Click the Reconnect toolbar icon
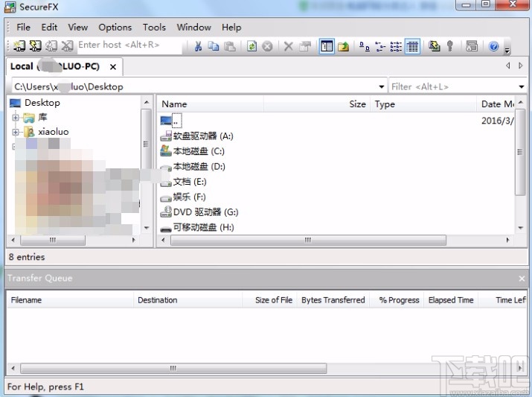The width and height of the screenshot is (532, 397). (x=51, y=45)
